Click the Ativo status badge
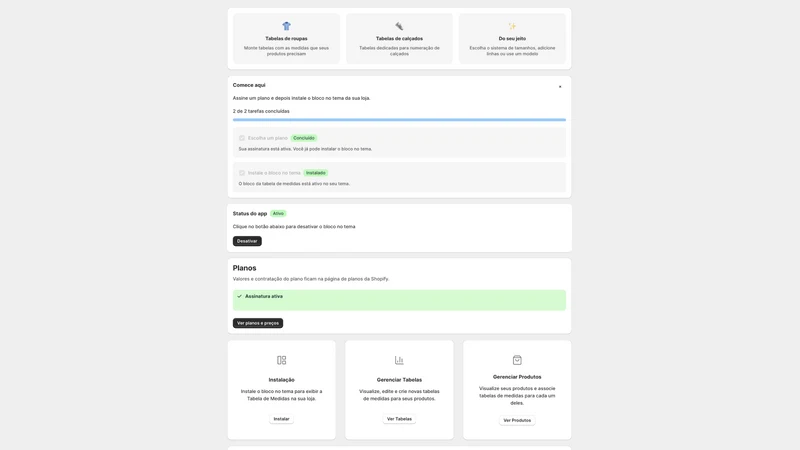Screen dimensions: 800x450 point(278,214)
